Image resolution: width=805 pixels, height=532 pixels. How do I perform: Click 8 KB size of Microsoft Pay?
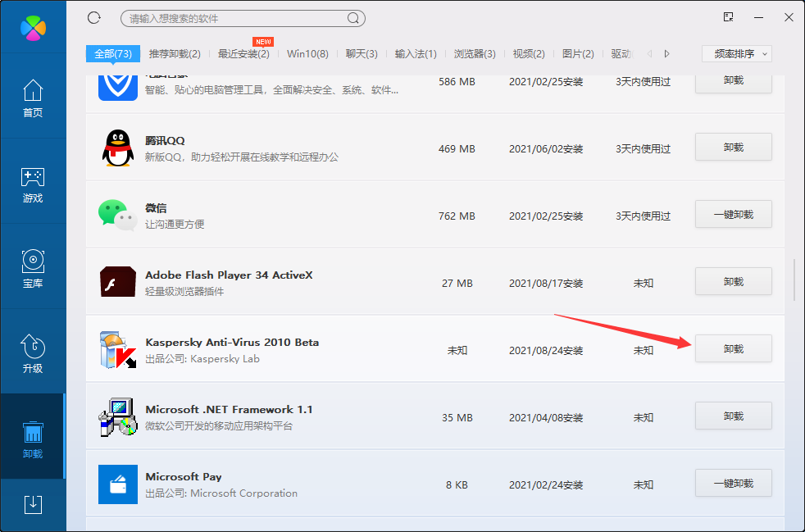point(457,485)
